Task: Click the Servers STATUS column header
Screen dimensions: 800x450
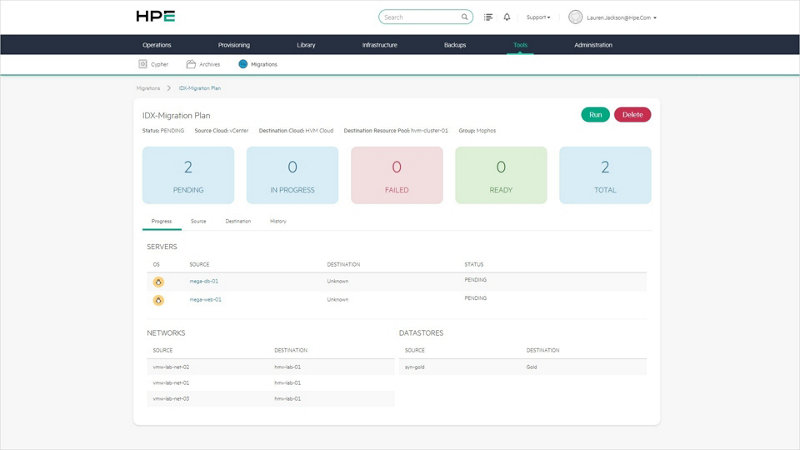Action: (x=473, y=264)
